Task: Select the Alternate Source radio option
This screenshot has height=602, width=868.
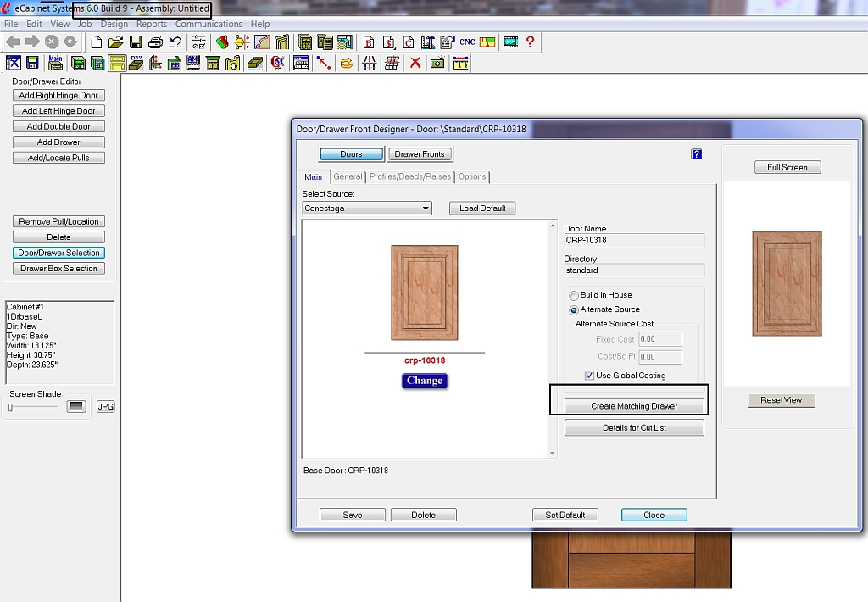Action: (x=574, y=309)
